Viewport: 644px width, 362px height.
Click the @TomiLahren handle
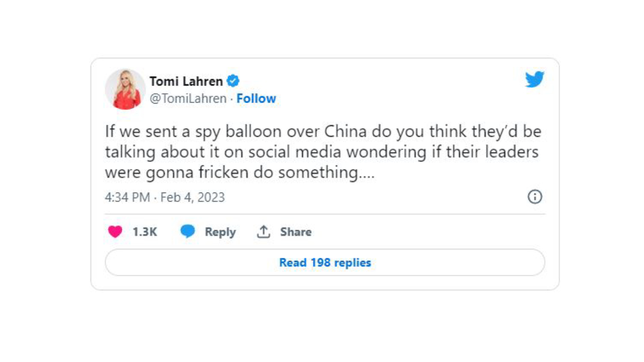(x=188, y=99)
